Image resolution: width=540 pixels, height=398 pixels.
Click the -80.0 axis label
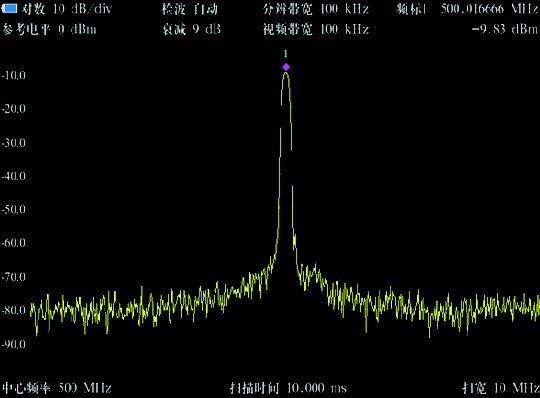click(x=13, y=310)
